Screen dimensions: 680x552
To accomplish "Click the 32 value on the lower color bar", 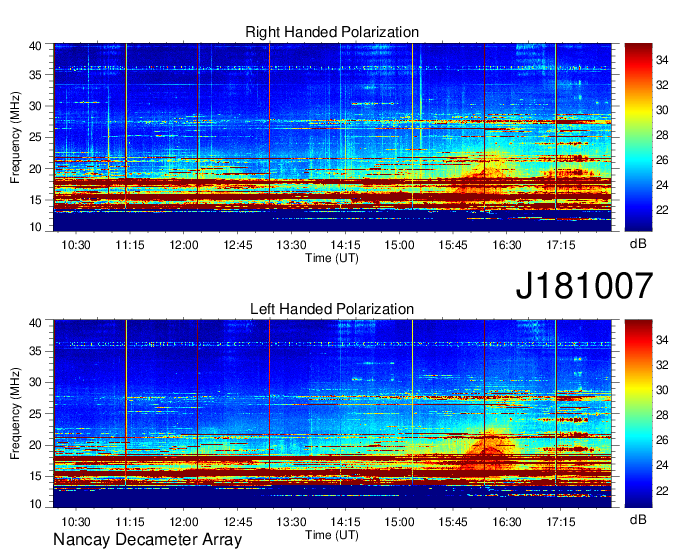I will click(662, 365).
